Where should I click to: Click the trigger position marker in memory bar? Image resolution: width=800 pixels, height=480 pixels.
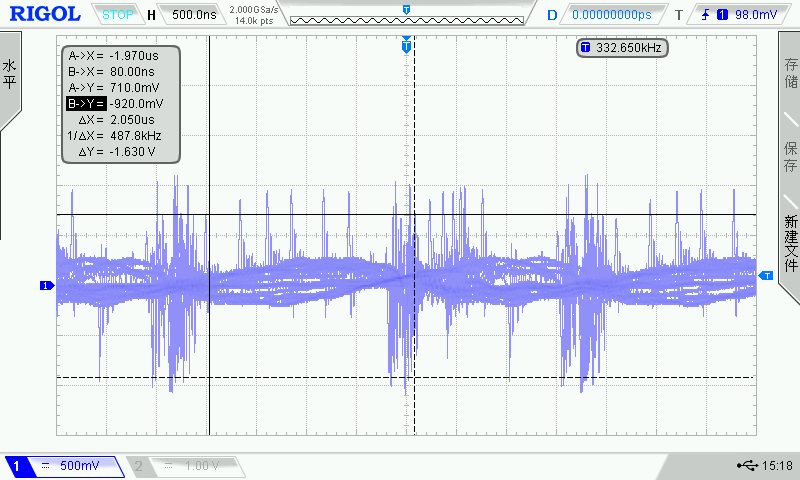406,9
